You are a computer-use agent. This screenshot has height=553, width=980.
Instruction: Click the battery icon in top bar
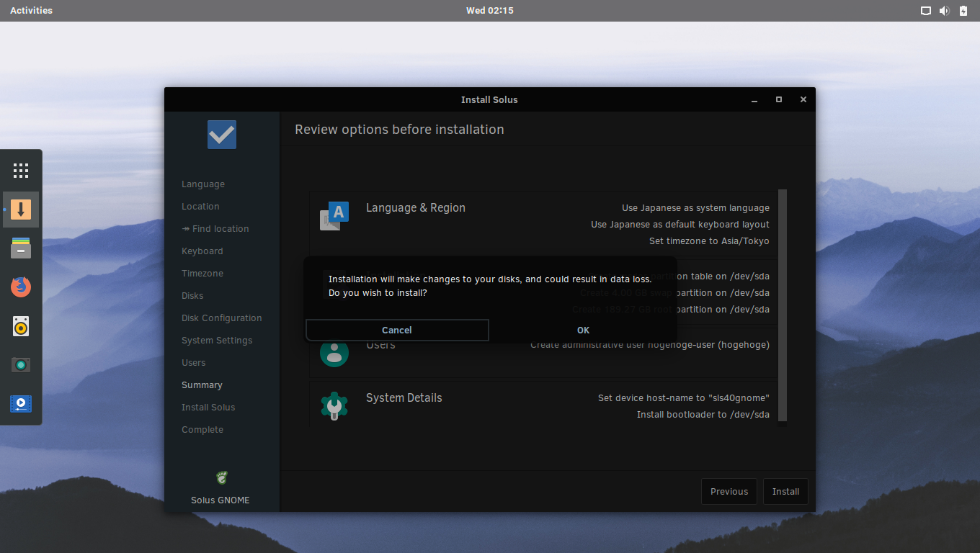click(x=963, y=11)
